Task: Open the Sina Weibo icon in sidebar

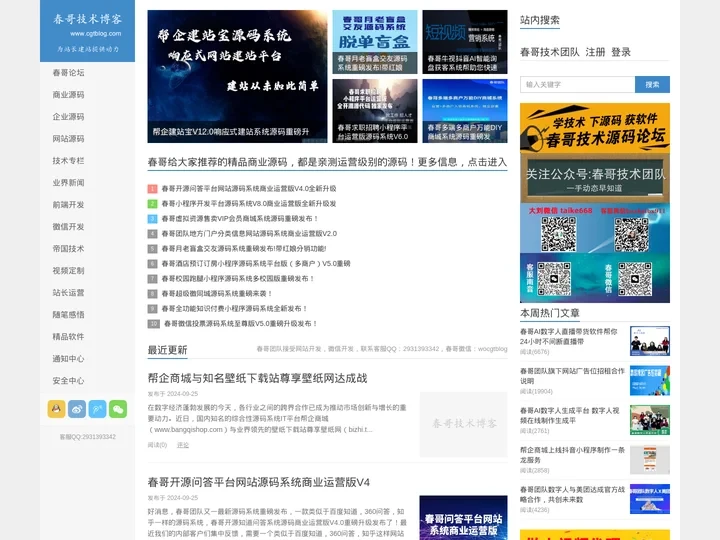Action: (77, 409)
